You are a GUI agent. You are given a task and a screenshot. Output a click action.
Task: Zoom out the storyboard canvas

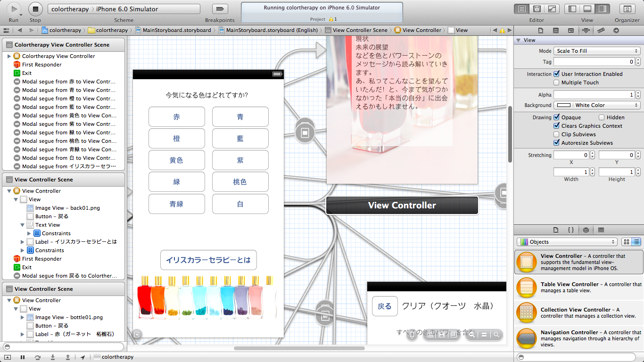(x=471, y=335)
